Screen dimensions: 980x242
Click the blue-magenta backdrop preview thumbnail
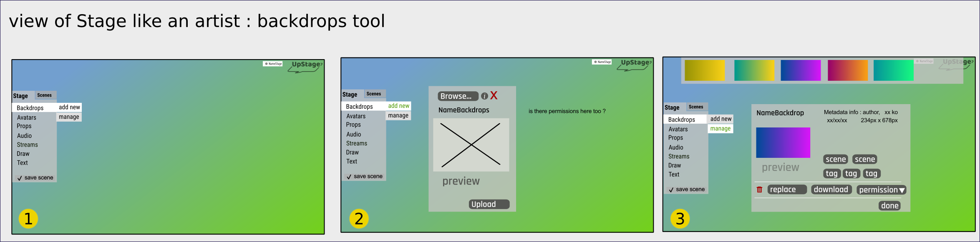(783, 143)
